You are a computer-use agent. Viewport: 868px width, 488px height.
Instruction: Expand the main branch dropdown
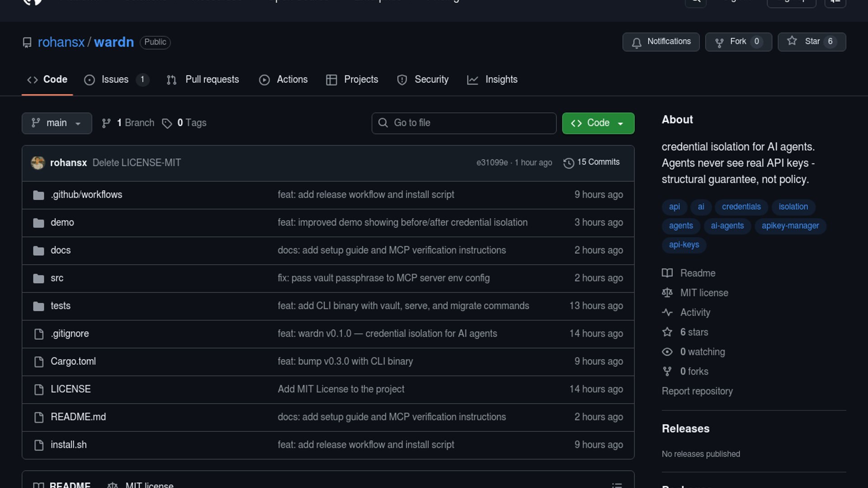point(57,123)
